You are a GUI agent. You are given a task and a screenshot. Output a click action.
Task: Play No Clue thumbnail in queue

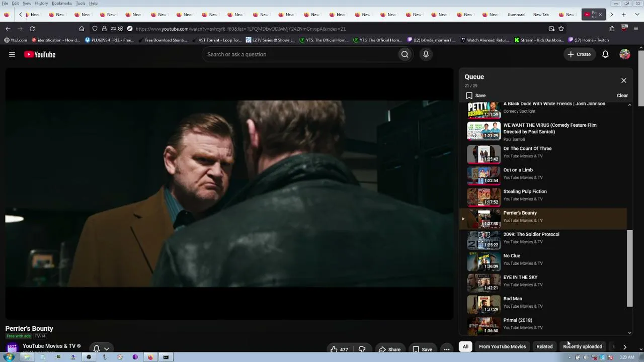484,261
